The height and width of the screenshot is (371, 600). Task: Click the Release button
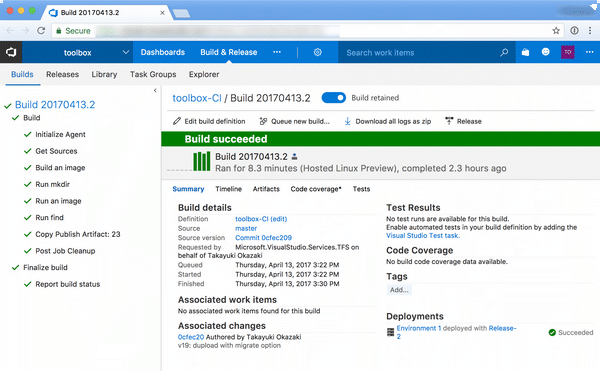tap(463, 121)
